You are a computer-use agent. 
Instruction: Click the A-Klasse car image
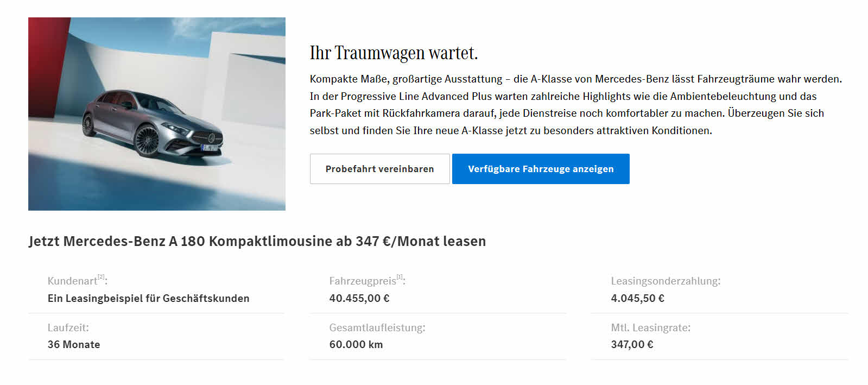[157, 114]
